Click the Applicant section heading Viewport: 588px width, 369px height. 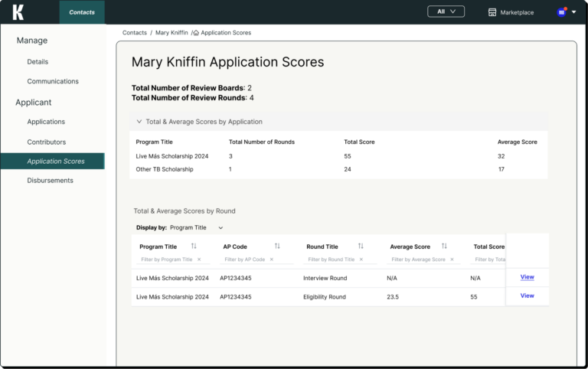[34, 103]
